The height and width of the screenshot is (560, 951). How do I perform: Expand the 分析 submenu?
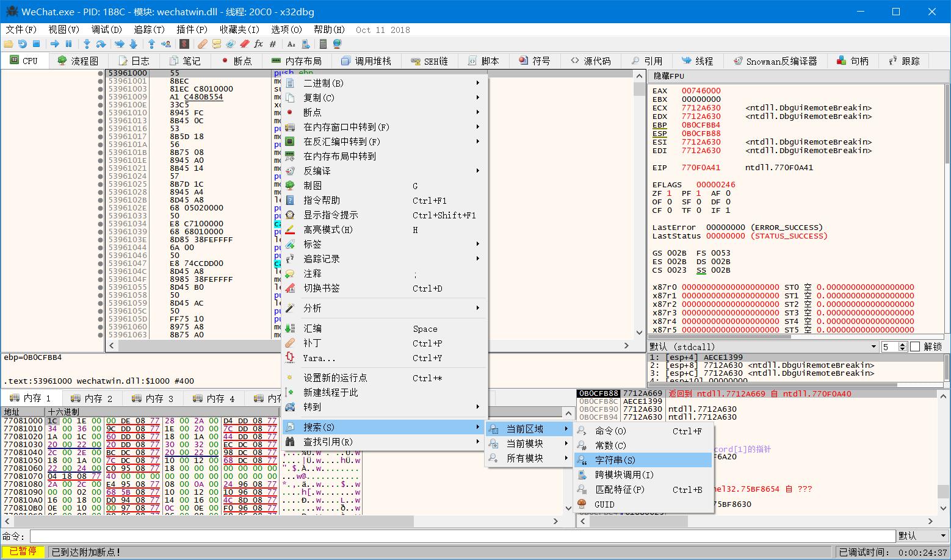click(x=385, y=308)
